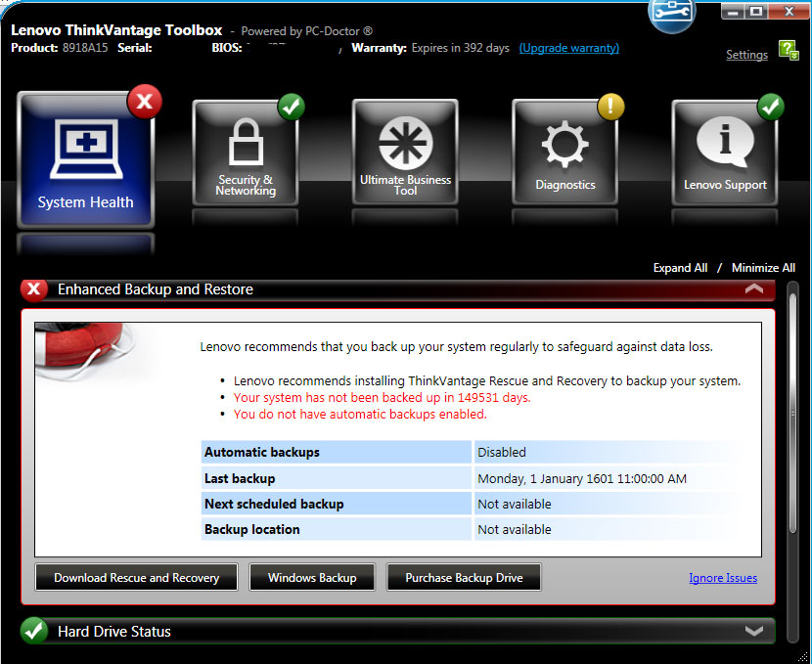Viewport: 812px width, 664px height.
Task: Click the blue toolbox wrench logo
Action: pyautogui.click(x=672, y=14)
